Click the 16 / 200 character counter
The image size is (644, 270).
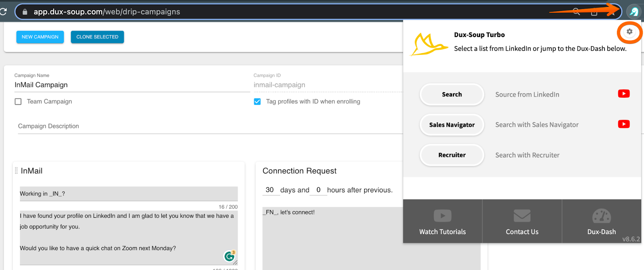(x=228, y=207)
